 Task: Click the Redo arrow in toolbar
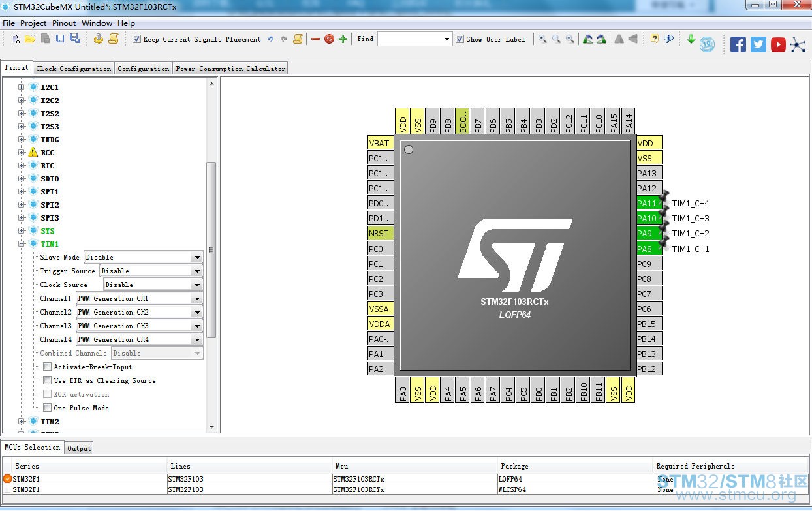point(284,39)
